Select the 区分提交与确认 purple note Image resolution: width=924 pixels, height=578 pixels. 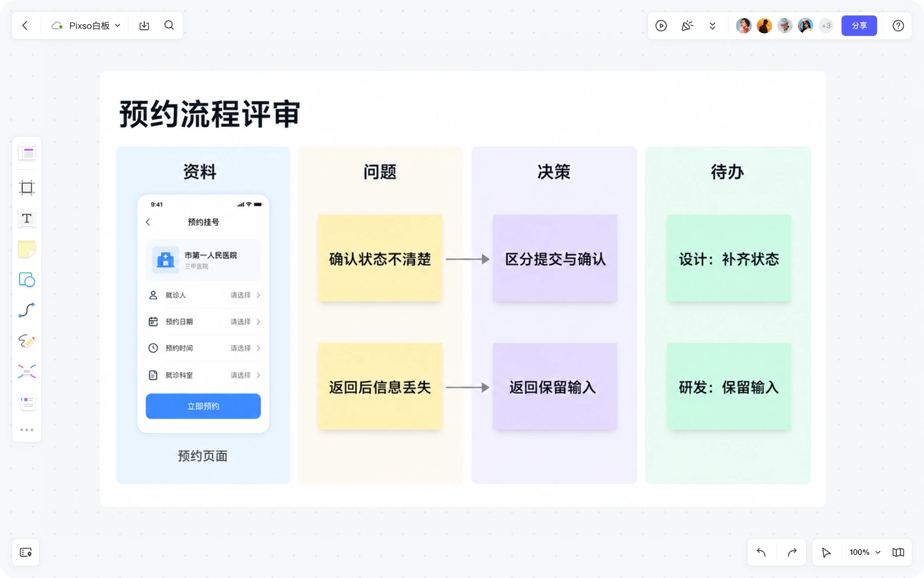point(555,258)
